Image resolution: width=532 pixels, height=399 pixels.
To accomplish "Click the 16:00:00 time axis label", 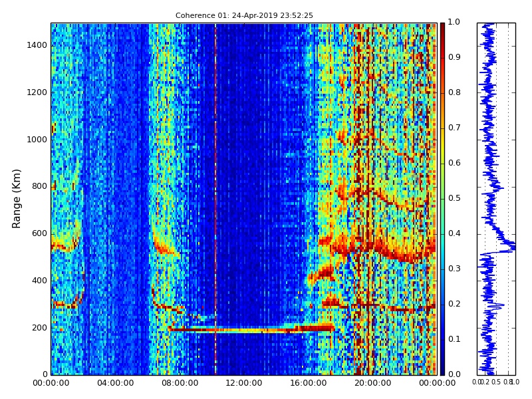I will pos(309,383).
